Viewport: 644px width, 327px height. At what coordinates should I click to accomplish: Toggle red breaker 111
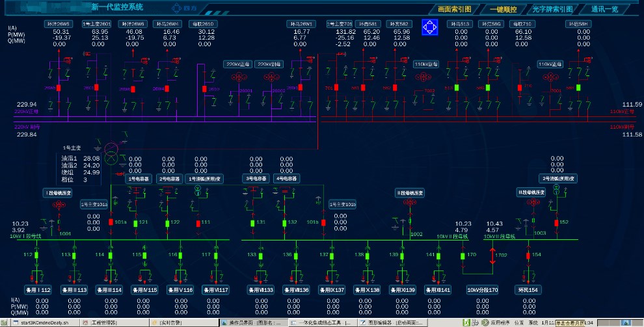point(198,223)
